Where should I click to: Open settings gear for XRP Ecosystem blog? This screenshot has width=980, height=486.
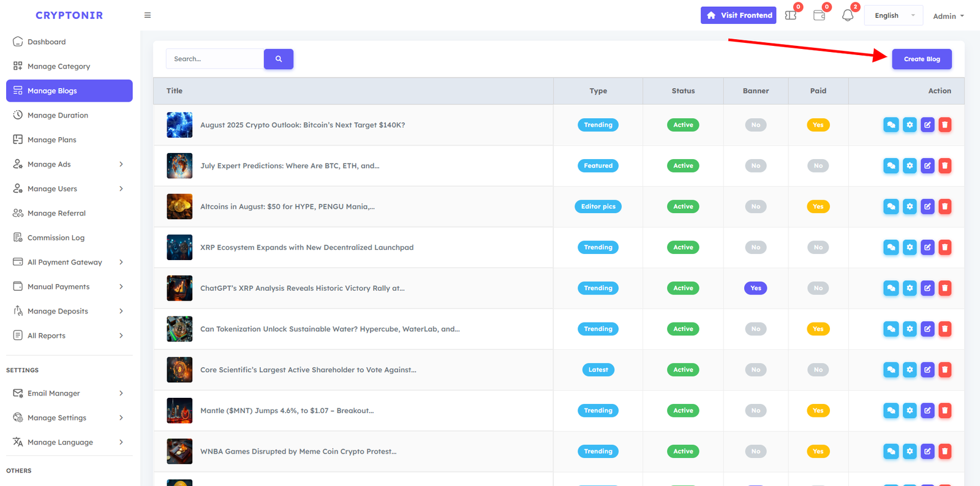tap(910, 247)
